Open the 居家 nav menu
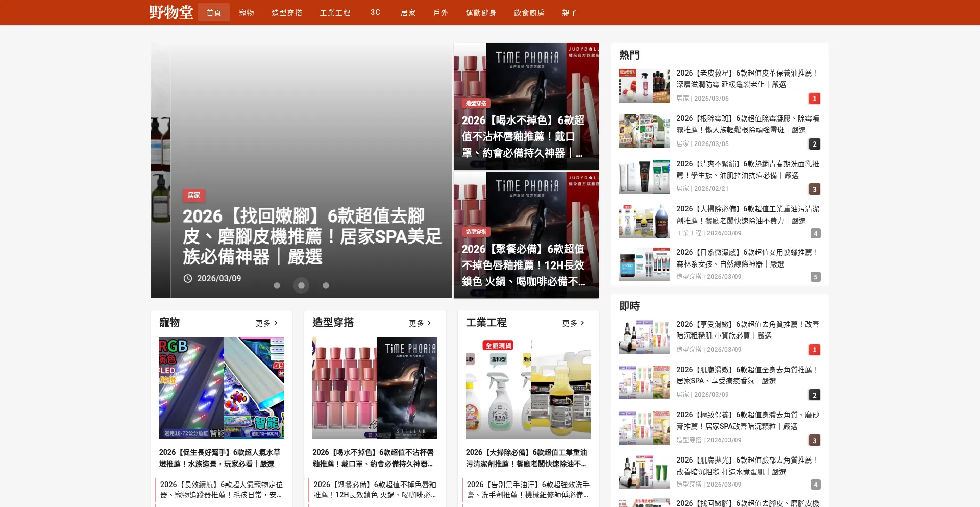Image resolution: width=980 pixels, height=507 pixels. 408,13
